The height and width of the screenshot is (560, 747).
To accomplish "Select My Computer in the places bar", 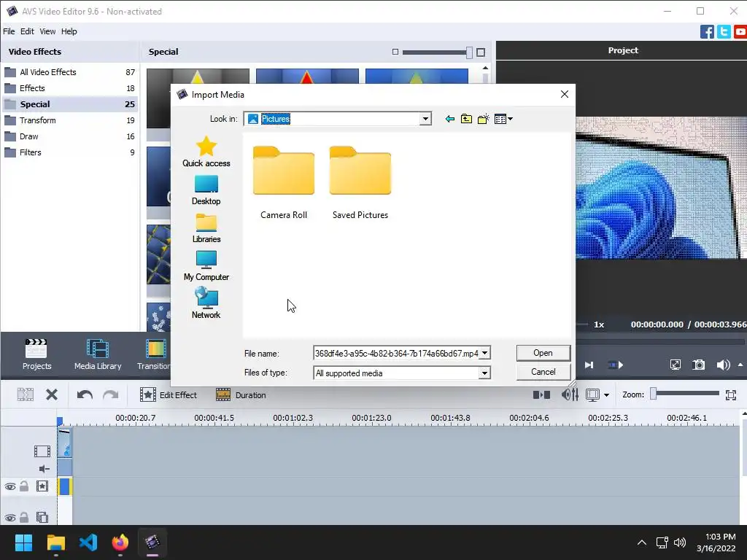I will (x=206, y=266).
